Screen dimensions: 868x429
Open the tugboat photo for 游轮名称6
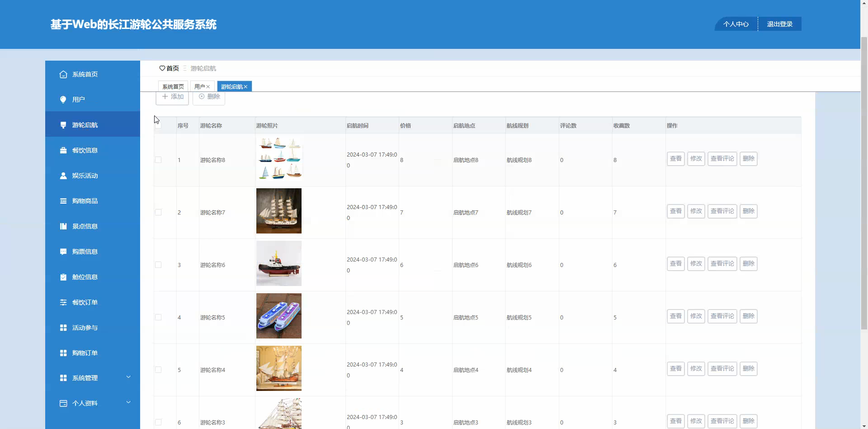(x=279, y=263)
